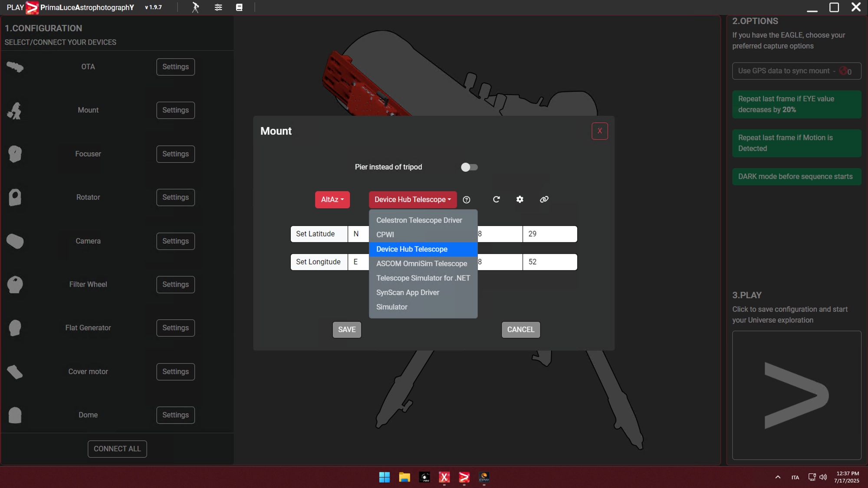Select ASCOM OmniSim Telescope driver
Image resolution: width=868 pixels, height=488 pixels.
click(x=423, y=264)
